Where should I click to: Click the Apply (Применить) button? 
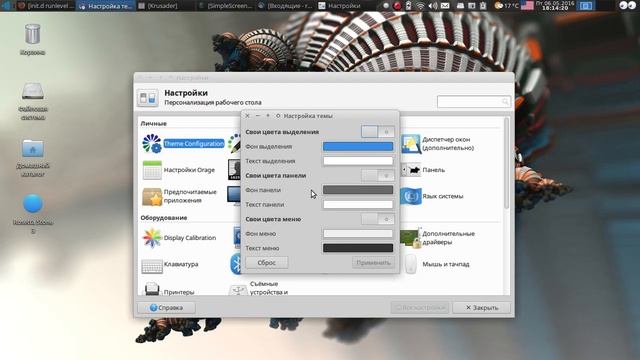pyautogui.click(x=373, y=262)
